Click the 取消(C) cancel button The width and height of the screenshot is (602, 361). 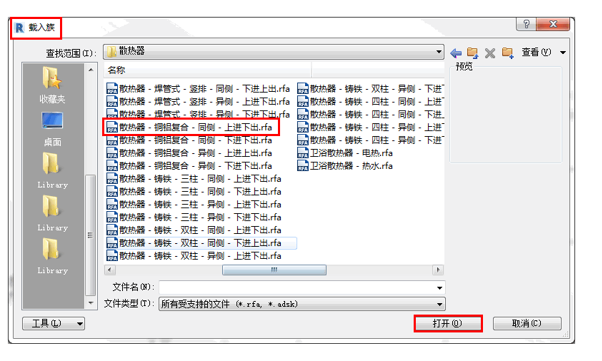[527, 323]
